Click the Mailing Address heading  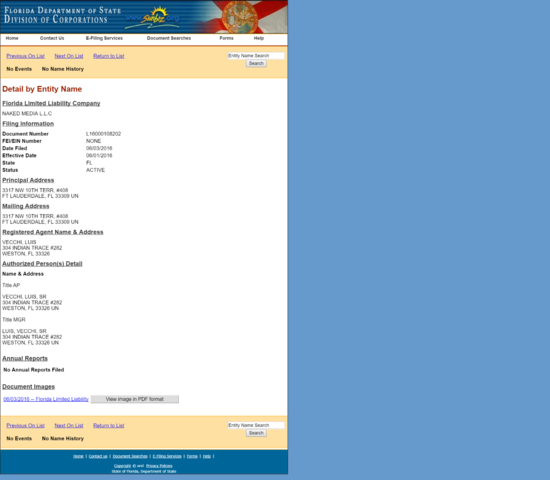(26, 206)
